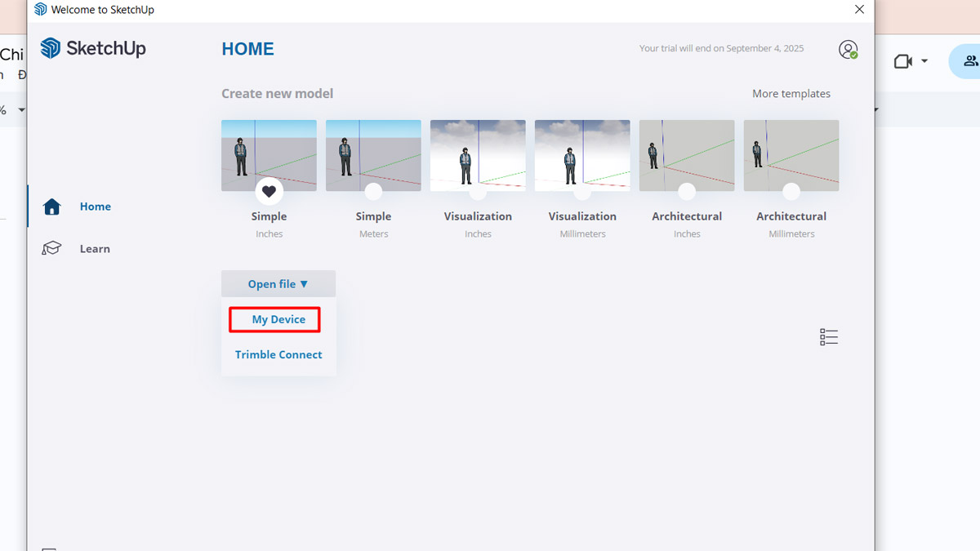Set Architectural Inches template as default

[x=688, y=193]
